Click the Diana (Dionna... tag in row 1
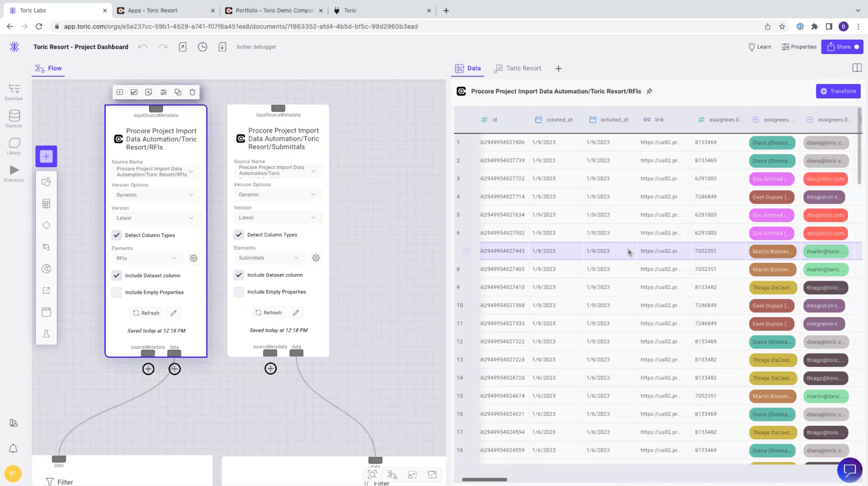The height and width of the screenshot is (486, 868). pos(772,143)
